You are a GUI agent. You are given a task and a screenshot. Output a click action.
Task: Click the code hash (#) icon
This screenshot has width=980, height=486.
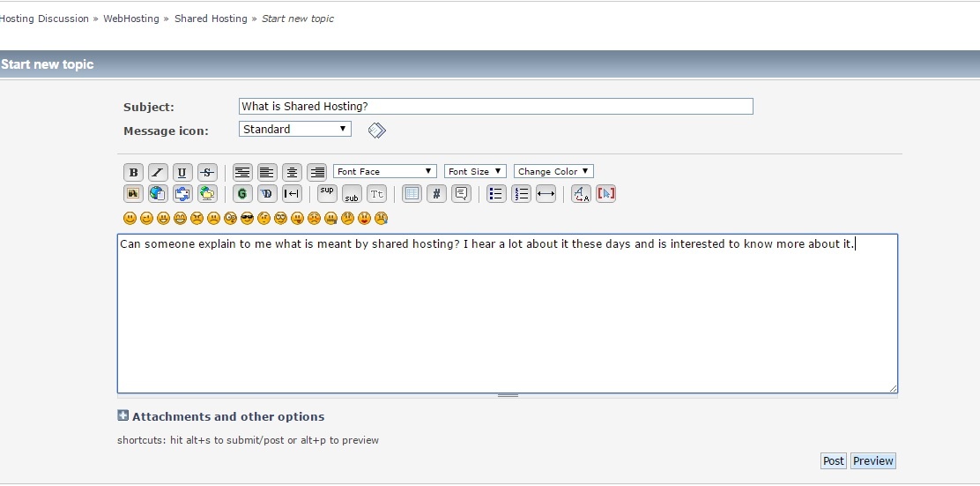pyautogui.click(x=436, y=194)
